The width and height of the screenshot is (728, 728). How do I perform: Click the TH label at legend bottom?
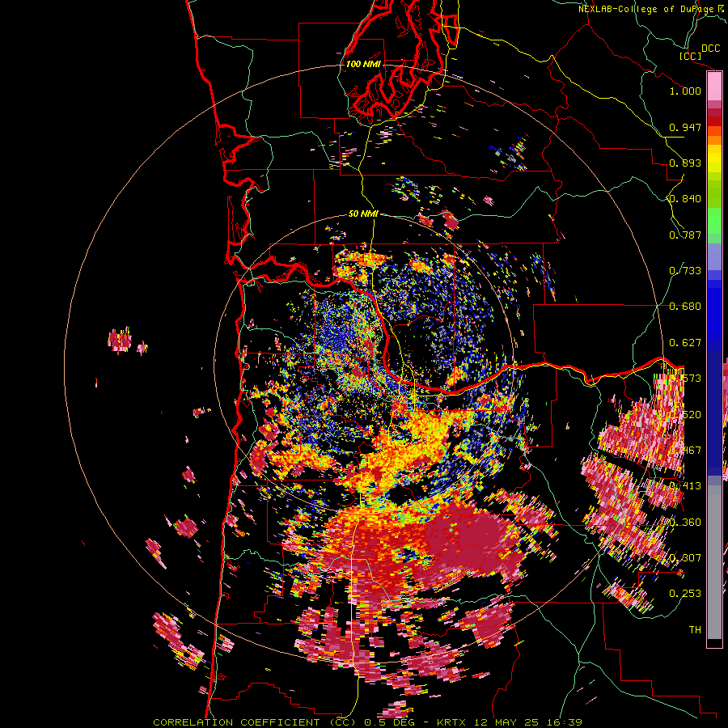pyautogui.click(x=695, y=630)
